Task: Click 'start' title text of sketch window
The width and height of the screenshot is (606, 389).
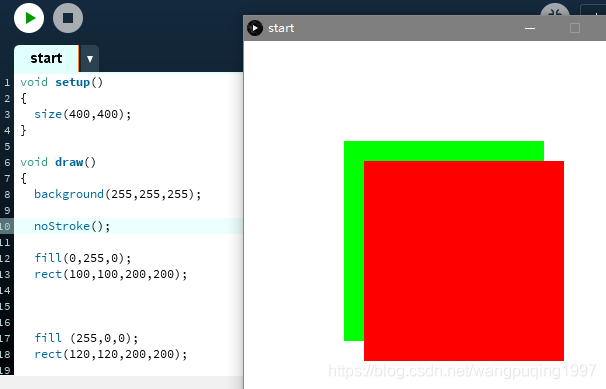Action: tap(281, 28)
